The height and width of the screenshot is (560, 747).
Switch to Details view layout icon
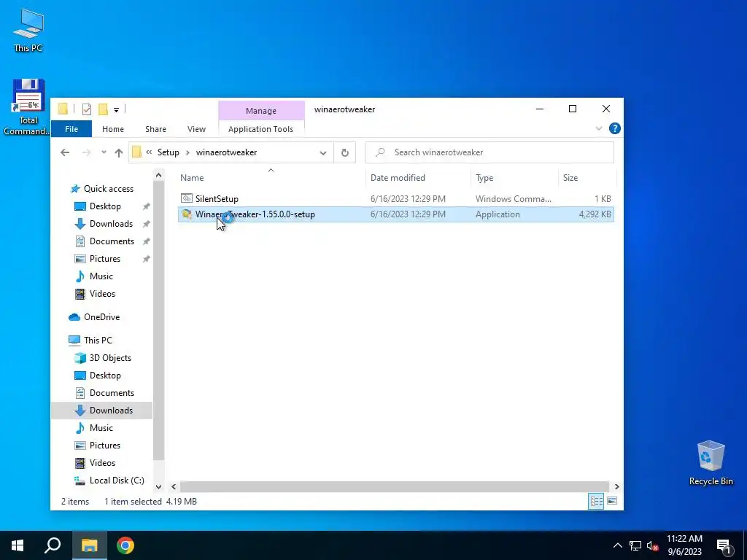pyautogui.click(x=596, y=501)
